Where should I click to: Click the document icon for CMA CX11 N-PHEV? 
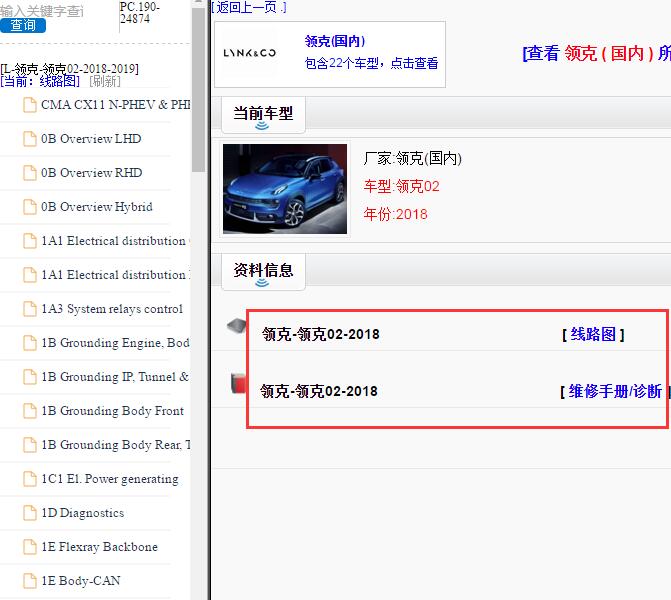[x=30, y=104]
